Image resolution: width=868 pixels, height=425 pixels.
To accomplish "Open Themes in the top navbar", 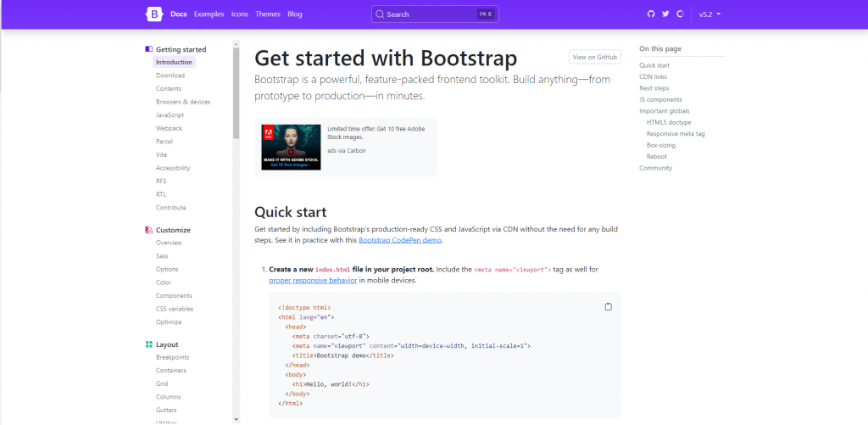I will (268, 14).
